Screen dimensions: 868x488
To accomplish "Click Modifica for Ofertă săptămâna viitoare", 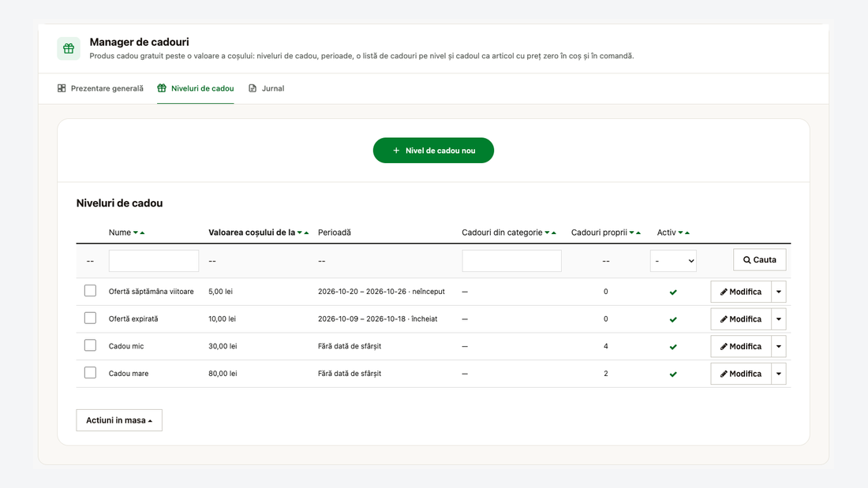I will 741,292.
